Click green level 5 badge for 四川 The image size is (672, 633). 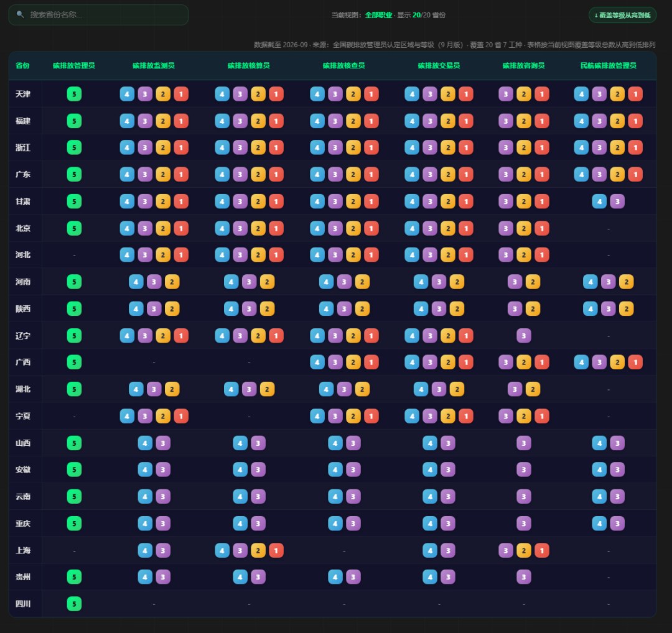74,604
